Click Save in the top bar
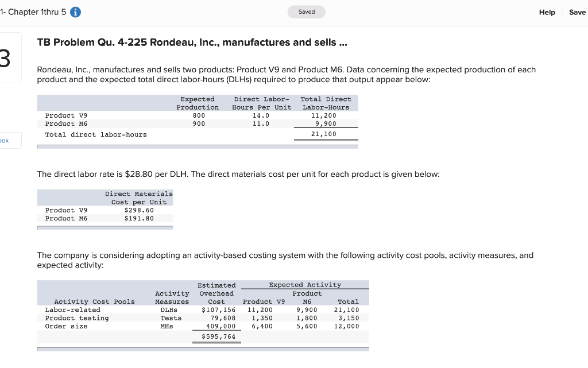 pyautogui.click(x=577, y=12)
